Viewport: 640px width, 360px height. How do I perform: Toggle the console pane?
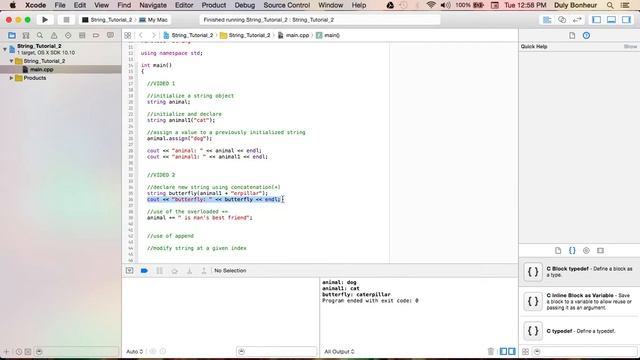(512, 351)
